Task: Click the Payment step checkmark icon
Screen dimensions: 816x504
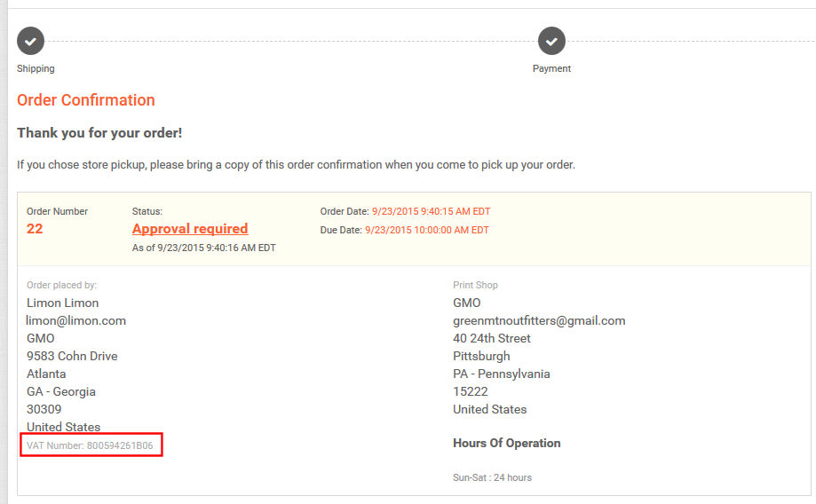Action: [x=551, y=41]
